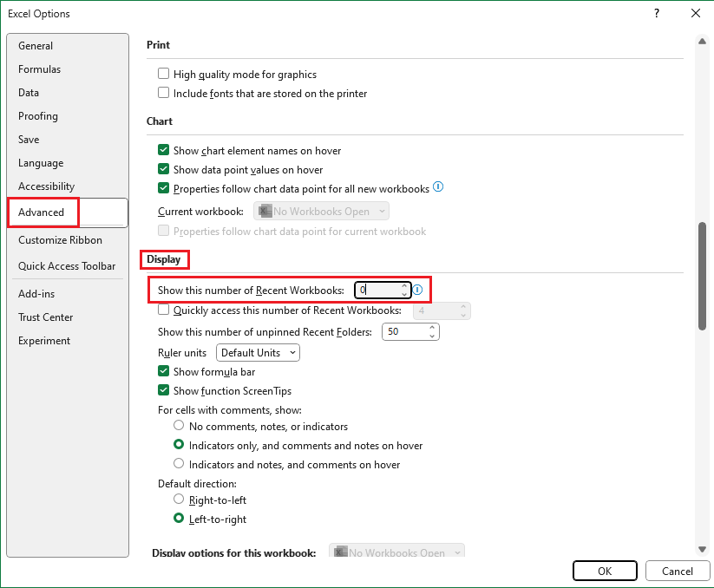The height and width of the screenshot is (588, 714).
Task: Click OK to apply options
Action: click(605, 572)
